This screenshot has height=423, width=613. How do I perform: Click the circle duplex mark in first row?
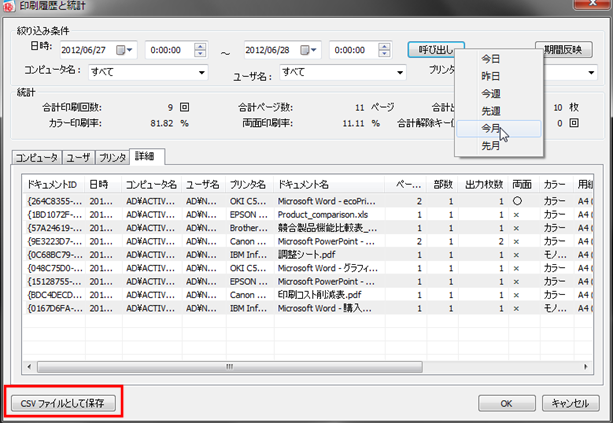pyautogui.click(x=517, y=201)
